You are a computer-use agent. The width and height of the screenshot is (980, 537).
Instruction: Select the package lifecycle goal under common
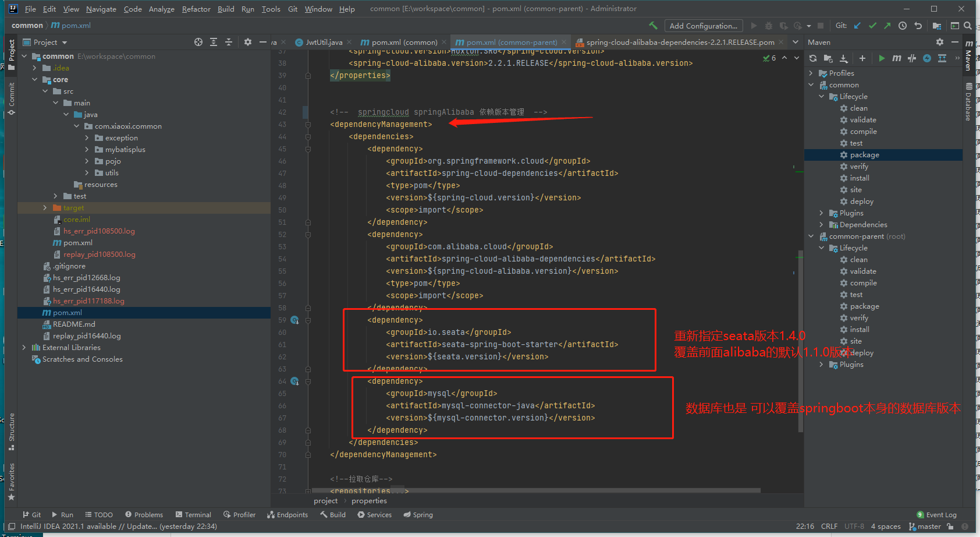tap(864, 155)
